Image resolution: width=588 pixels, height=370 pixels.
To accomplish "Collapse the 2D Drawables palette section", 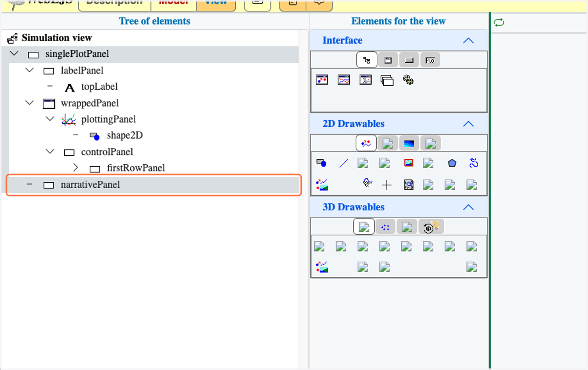I will 468,124.
